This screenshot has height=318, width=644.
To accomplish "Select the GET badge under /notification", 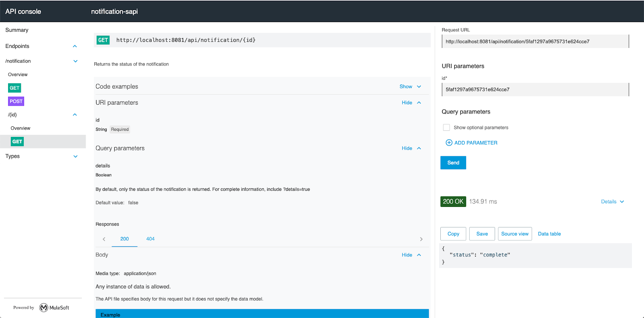I will tap(14, 88).
